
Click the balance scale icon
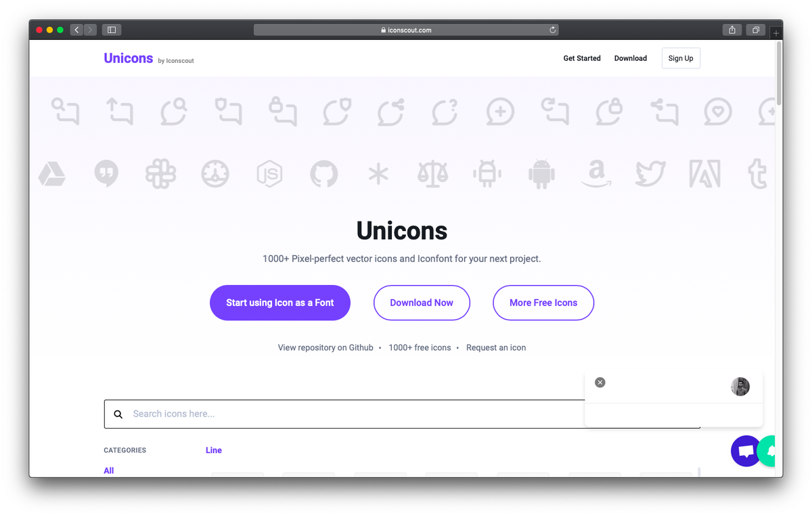pos(432,174)
